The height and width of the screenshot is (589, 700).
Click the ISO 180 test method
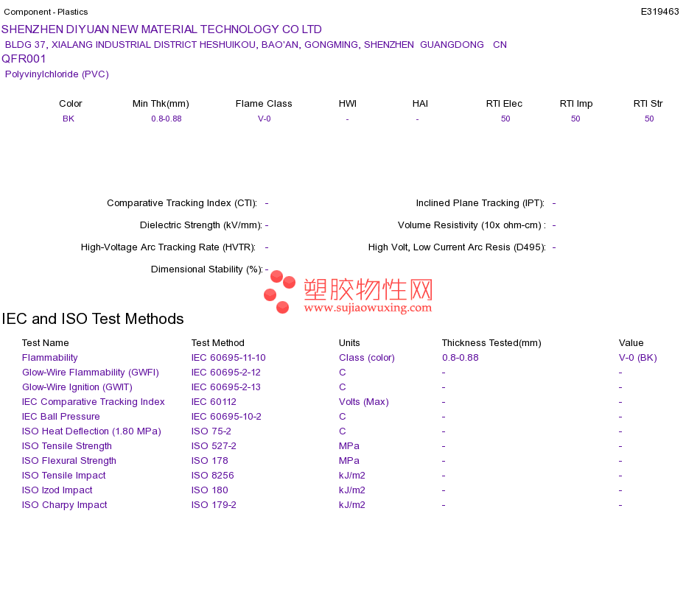(x=210, y=490)
